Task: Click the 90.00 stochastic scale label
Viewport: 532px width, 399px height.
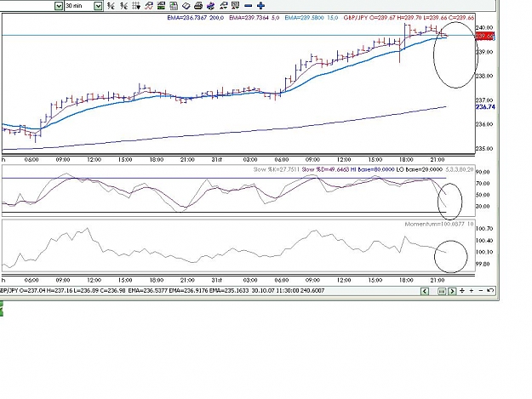Action: [x=483, y=172]
